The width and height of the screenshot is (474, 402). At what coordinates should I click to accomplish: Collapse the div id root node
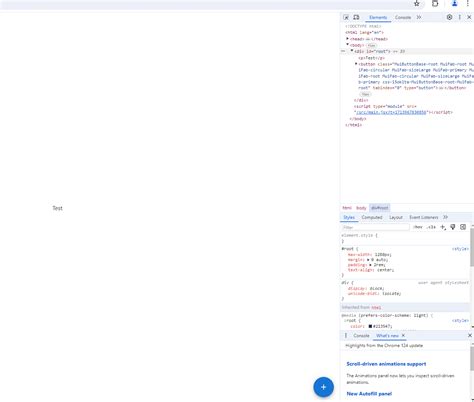352,51
